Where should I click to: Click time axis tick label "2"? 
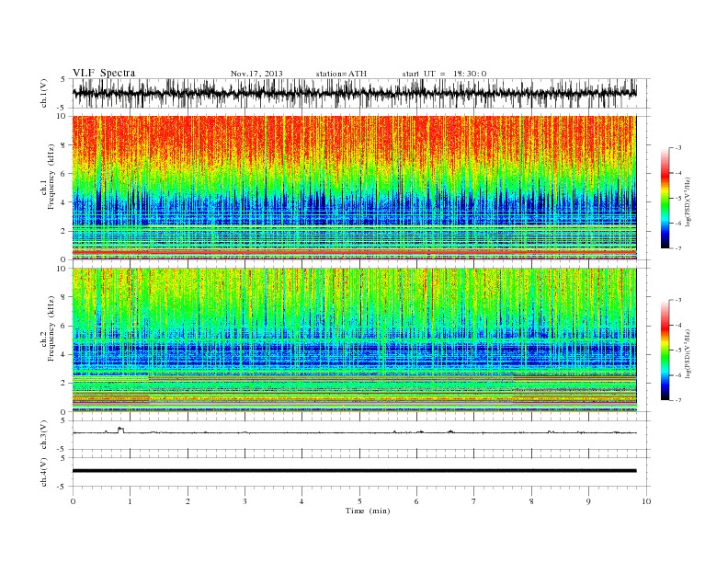(188, 501)
